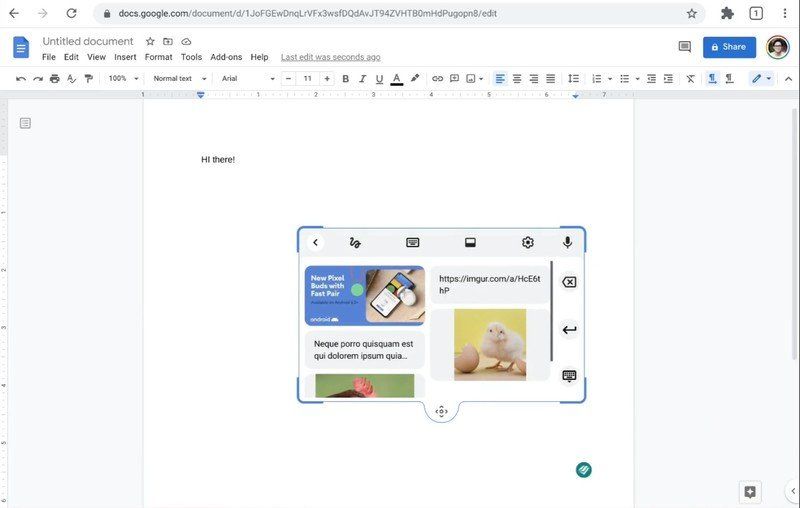Open the Add-ons menu
Screen dimensions: 800x508
point(226,57)
